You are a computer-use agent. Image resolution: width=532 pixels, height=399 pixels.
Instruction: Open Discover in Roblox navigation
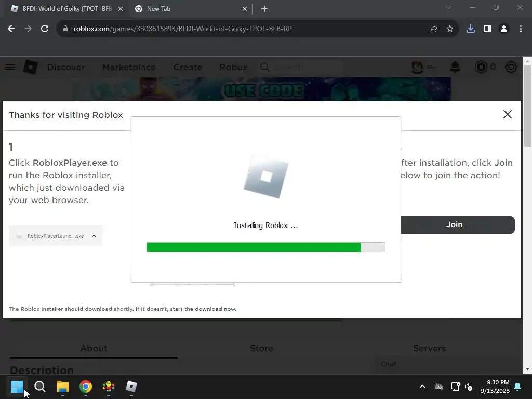(66, 67)
